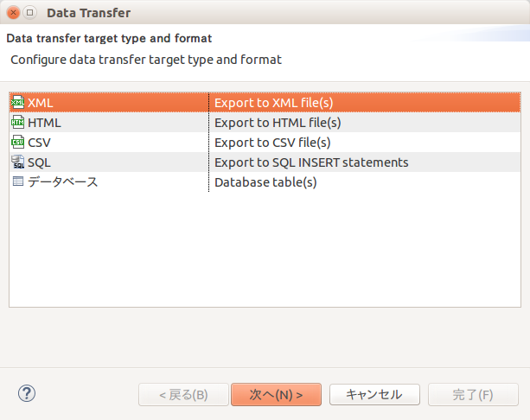Click the SQL file type icon
The image size is (530, 420).
[x=17, y=162]
